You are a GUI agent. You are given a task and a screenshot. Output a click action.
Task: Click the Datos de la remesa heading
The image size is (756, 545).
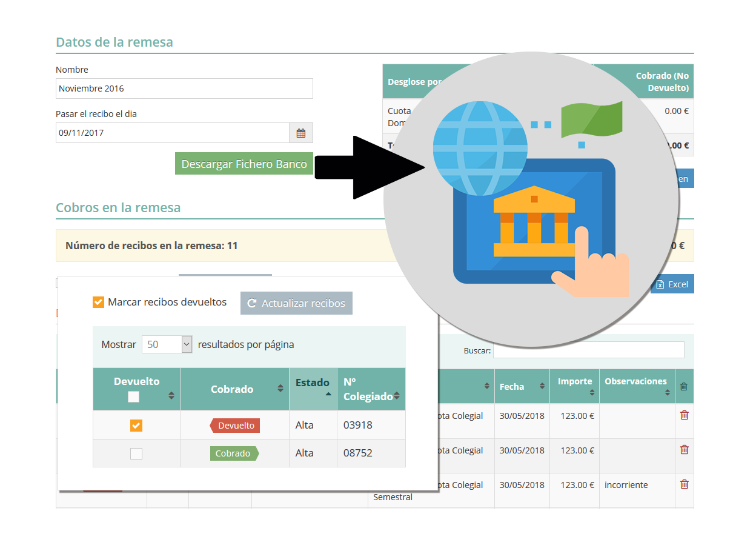tap(114, 42)
